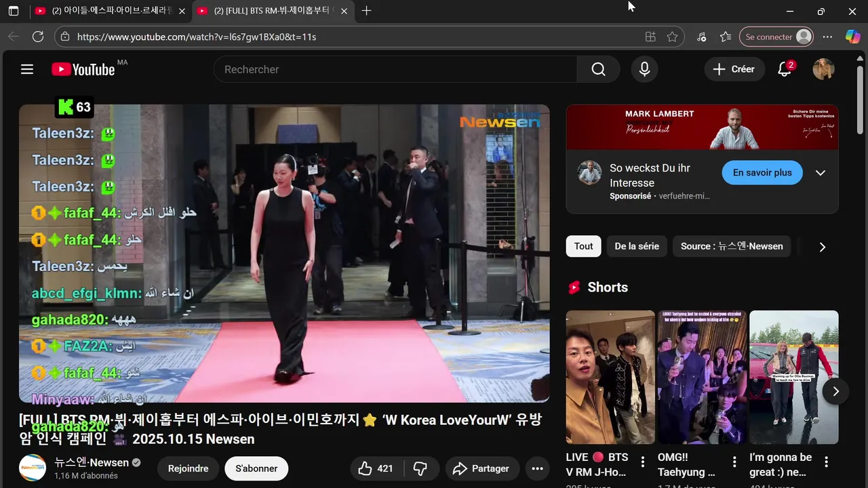Start voice search with microphone
The image size is (868, 488).
tap(644, 69)
